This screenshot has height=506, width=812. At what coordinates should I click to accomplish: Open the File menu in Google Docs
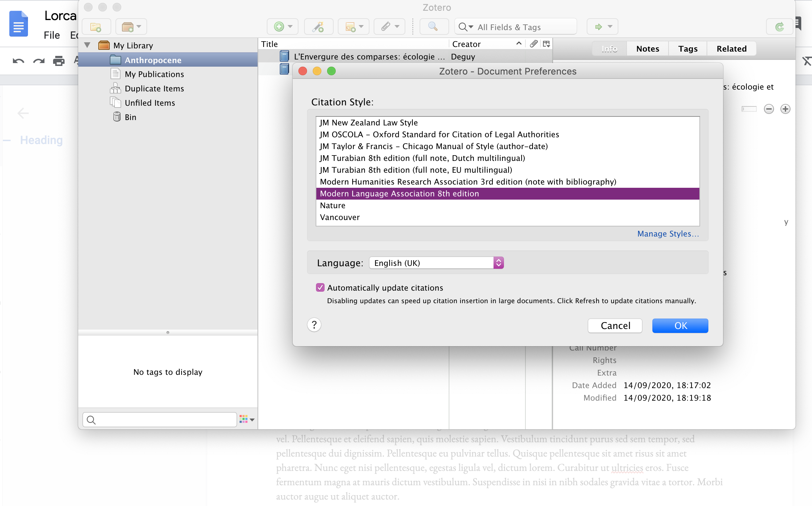tap(52, 35)
